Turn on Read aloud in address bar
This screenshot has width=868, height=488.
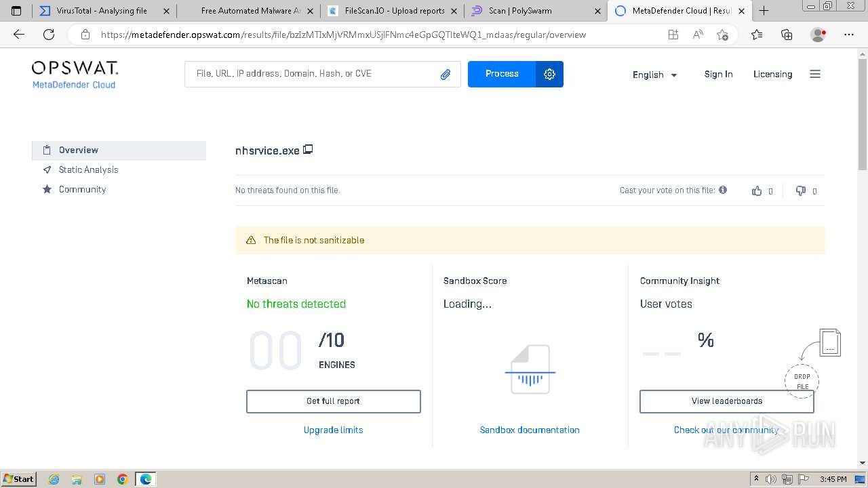pyautogui.click(x=698, y=35)
